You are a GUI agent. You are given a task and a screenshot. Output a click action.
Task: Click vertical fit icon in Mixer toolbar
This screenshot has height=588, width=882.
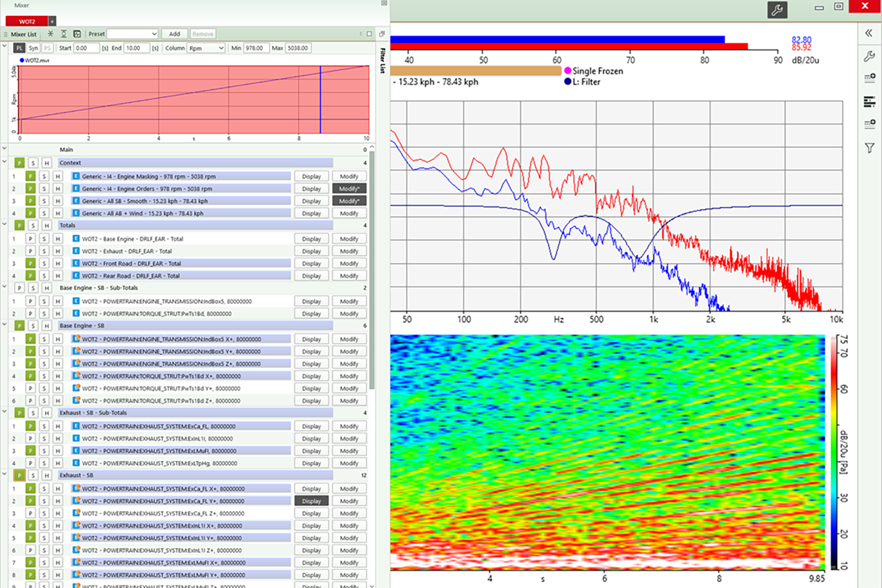[x=64, y=34]
